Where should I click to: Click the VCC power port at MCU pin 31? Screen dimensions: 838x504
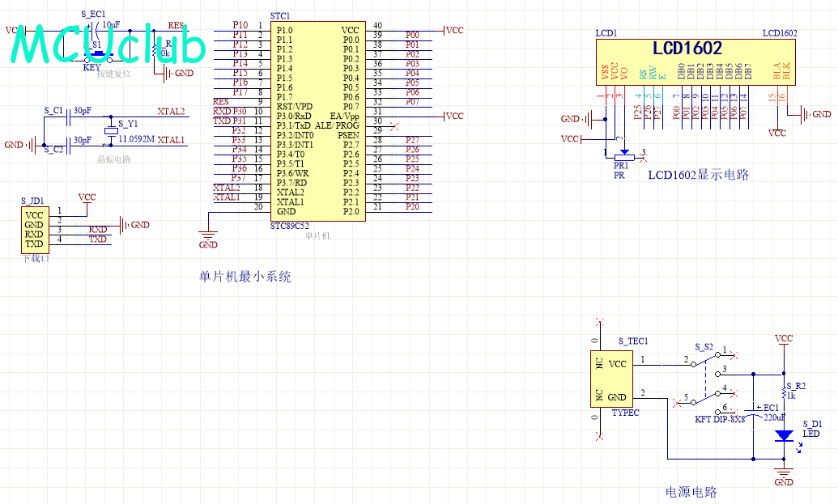(x=453, y=116)
